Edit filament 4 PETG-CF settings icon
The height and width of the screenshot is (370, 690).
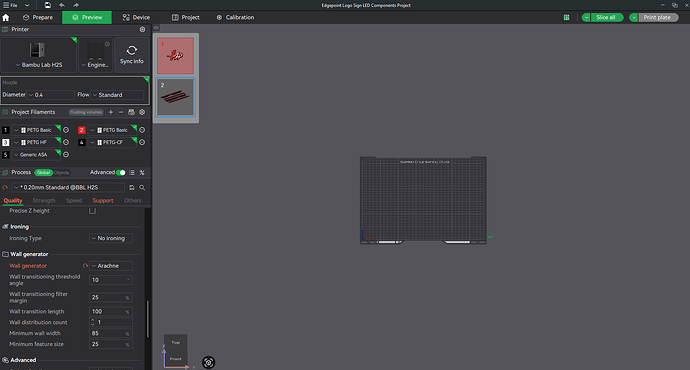pyautogui.click(x=142, y=143)
